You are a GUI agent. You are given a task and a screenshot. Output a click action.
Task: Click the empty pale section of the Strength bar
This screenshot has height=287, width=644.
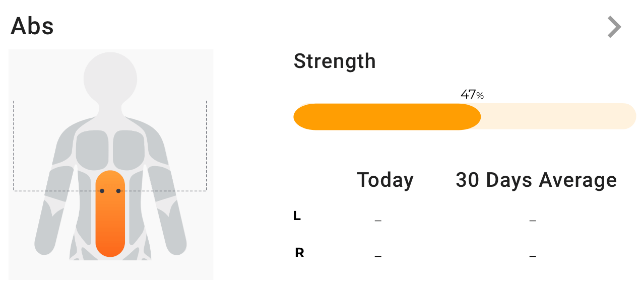558,117
